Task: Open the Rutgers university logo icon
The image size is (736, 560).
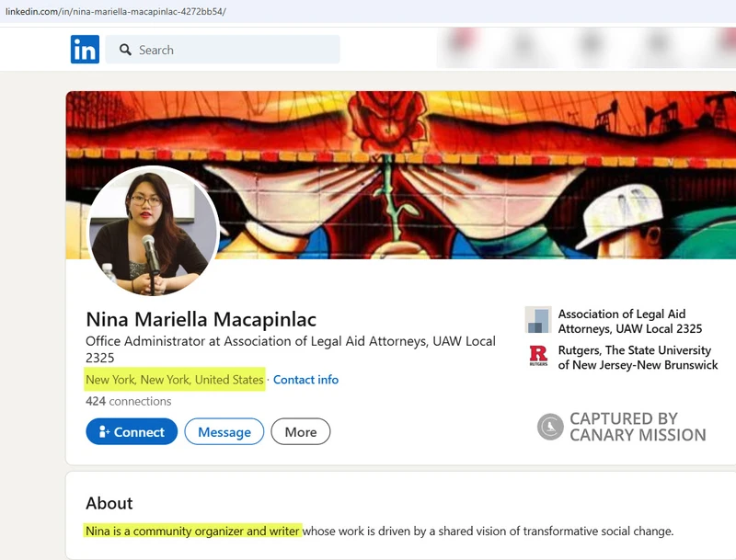Action: pyautogui.click(x=538, y=356)
